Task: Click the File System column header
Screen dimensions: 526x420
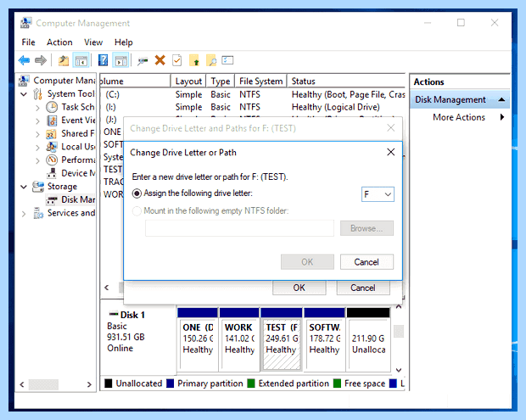Action: pyautogui.click(x=260, y=81)
